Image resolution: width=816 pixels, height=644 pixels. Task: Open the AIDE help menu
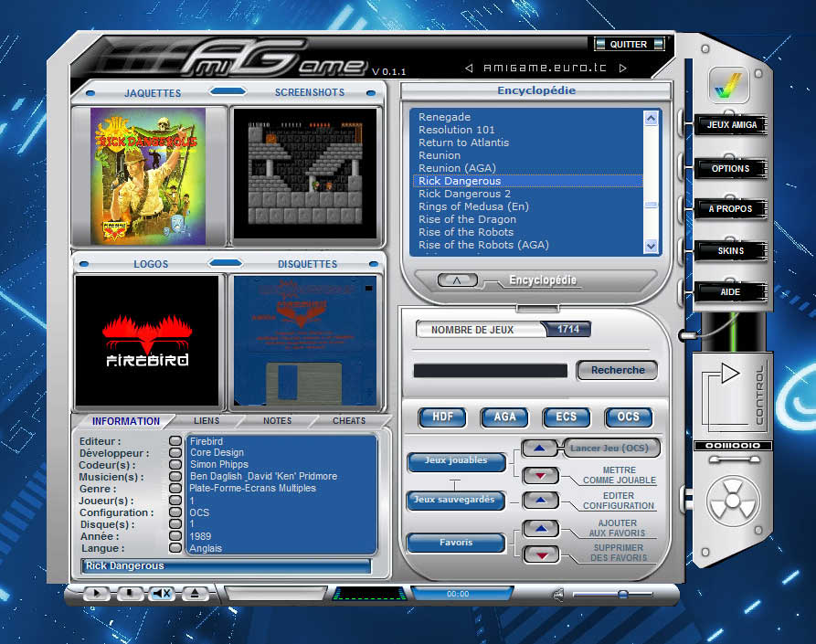click(x=731, y=291)
